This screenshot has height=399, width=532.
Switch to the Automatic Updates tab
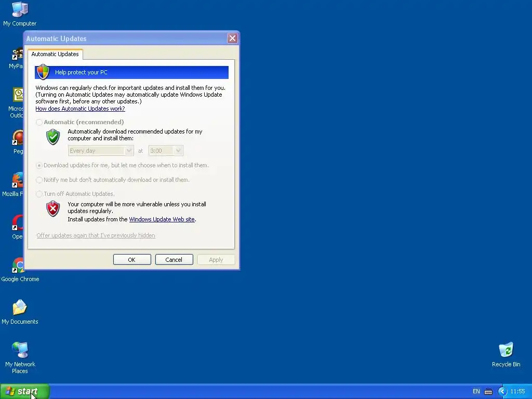pos(55,54)
